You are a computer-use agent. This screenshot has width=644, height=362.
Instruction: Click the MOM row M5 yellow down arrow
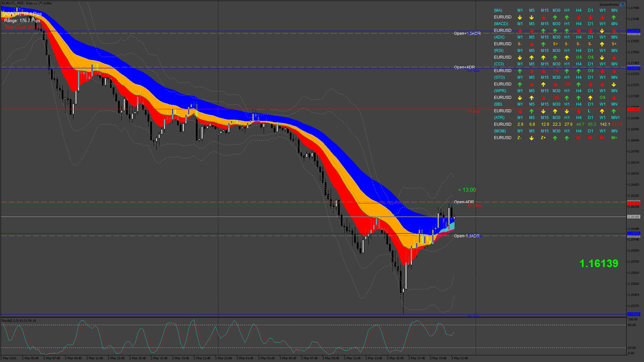pos(532,138)
